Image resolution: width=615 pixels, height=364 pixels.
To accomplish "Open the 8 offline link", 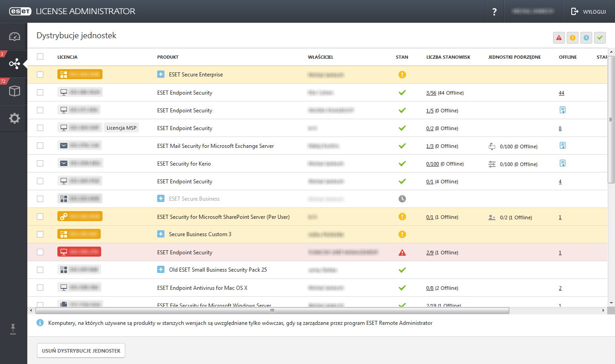I will 560,128.
